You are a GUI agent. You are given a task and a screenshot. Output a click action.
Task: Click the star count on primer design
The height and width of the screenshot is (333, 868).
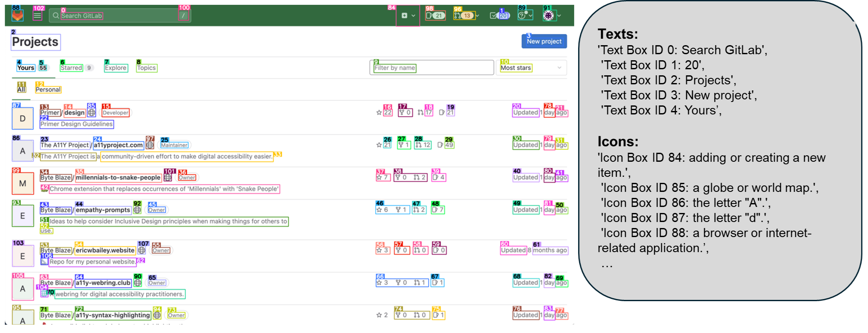click(384, 113)
